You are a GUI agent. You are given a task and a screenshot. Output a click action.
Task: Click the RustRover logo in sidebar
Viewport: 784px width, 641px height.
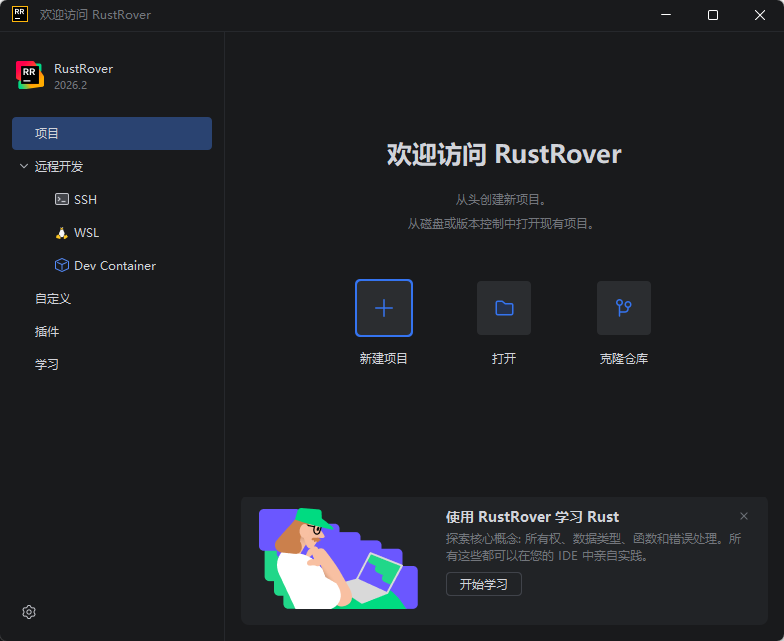30,76
